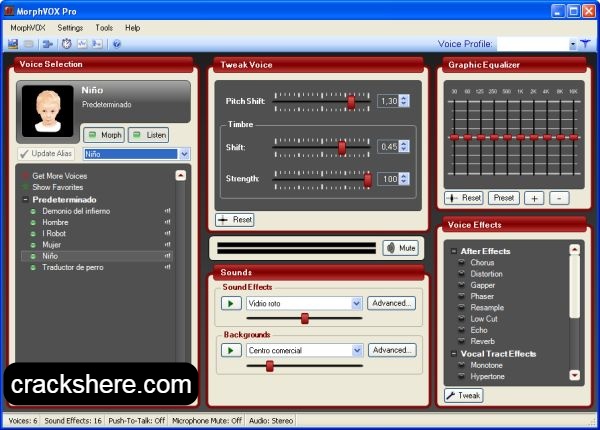This screenshot has height=430, width=600.
Task: Open the MorphVOX menu
Action: (x=28, y=28)
